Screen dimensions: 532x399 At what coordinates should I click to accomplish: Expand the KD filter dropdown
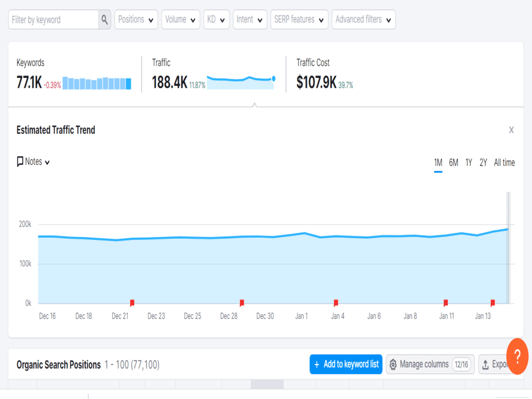pos(217,20)
